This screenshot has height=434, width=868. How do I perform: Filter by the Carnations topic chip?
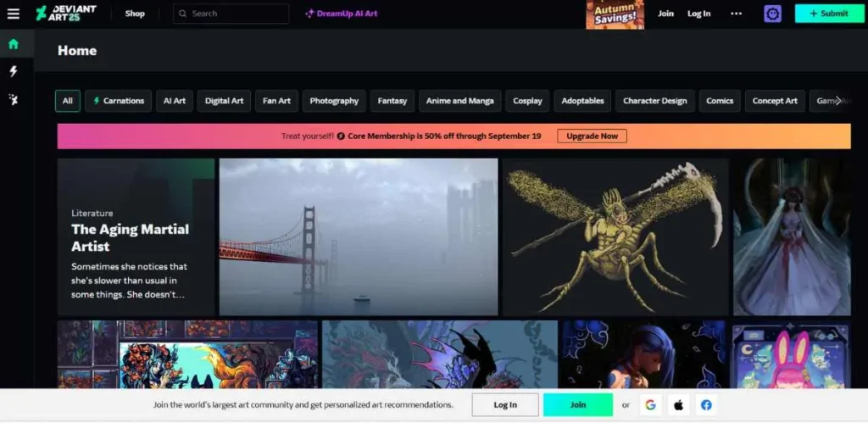click(x=119, y=101)
